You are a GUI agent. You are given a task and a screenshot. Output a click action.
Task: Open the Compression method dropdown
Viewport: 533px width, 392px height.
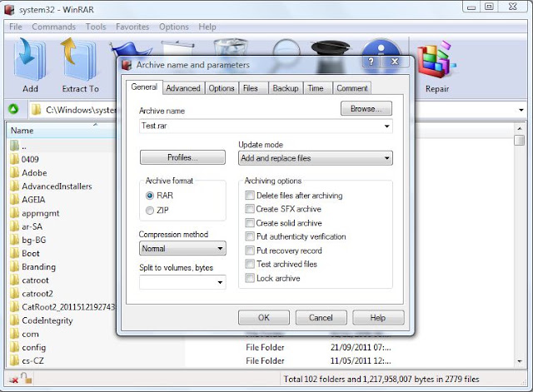click(x=182, y=248)
